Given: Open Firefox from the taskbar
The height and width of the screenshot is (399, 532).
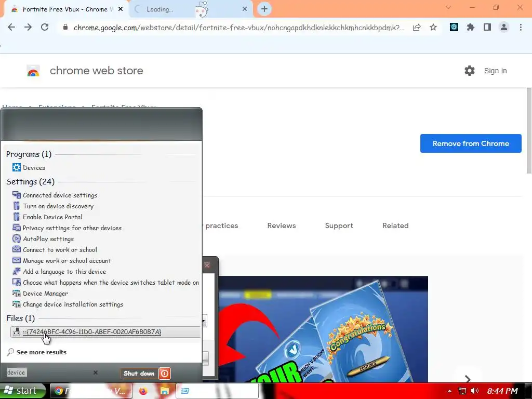Looking at the screenshot, I should point(143,391).
